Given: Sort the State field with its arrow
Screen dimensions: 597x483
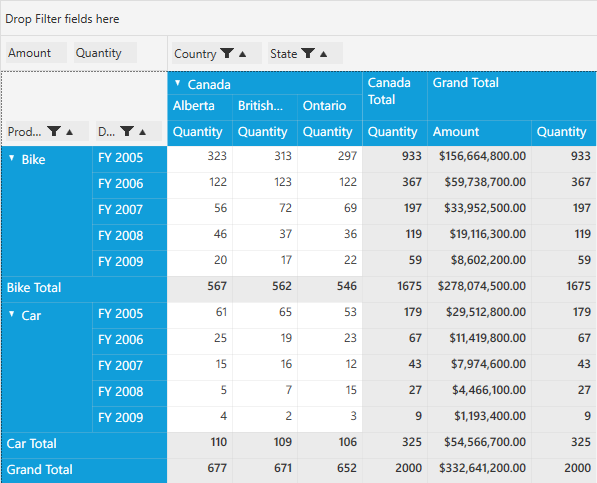Looking at the screenshot, I should tap(323, 54).
